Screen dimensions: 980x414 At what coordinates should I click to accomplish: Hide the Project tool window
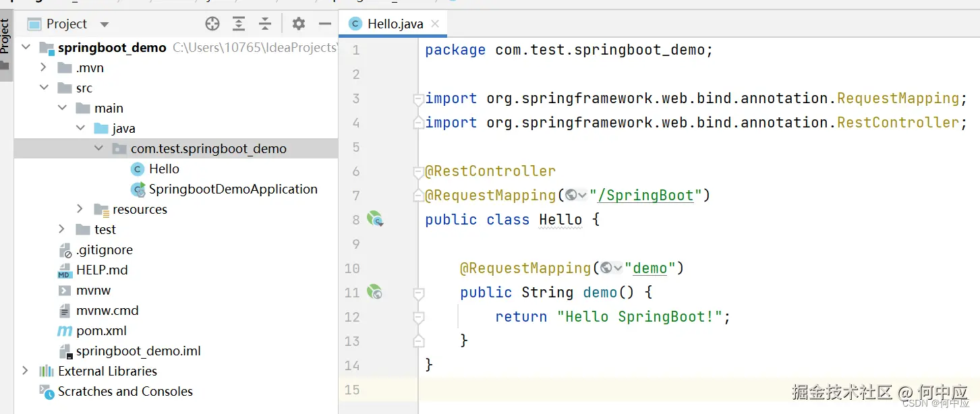(325, 24)
